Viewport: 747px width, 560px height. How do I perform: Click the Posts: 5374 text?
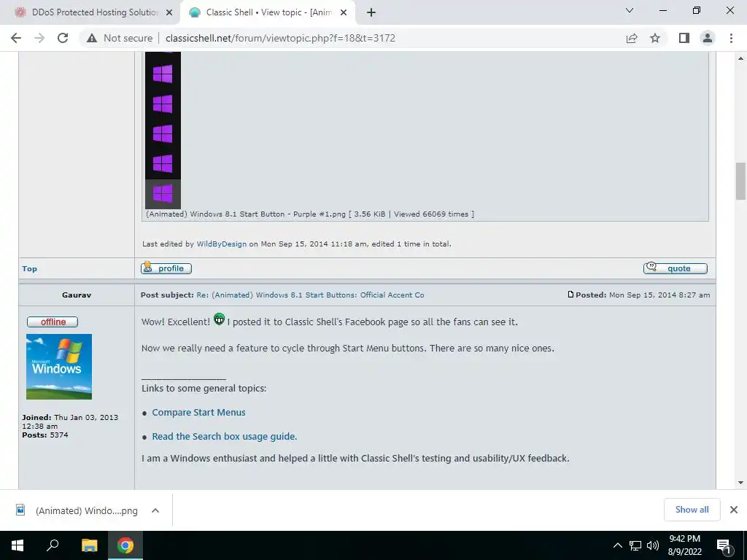tap(45, 435)
